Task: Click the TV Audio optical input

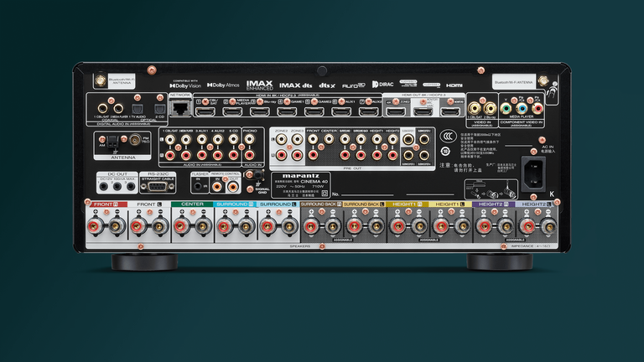Action: (137, 108)
